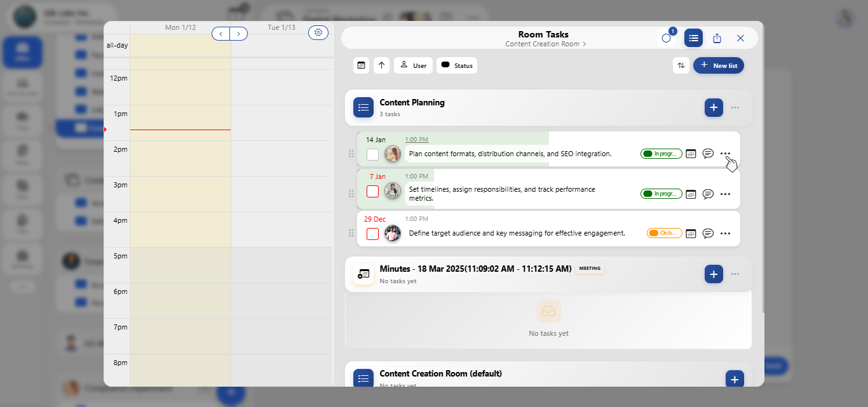Screen dimensions: 868x407
Task: Check off Define target audience task
Action: click(373, 234)
